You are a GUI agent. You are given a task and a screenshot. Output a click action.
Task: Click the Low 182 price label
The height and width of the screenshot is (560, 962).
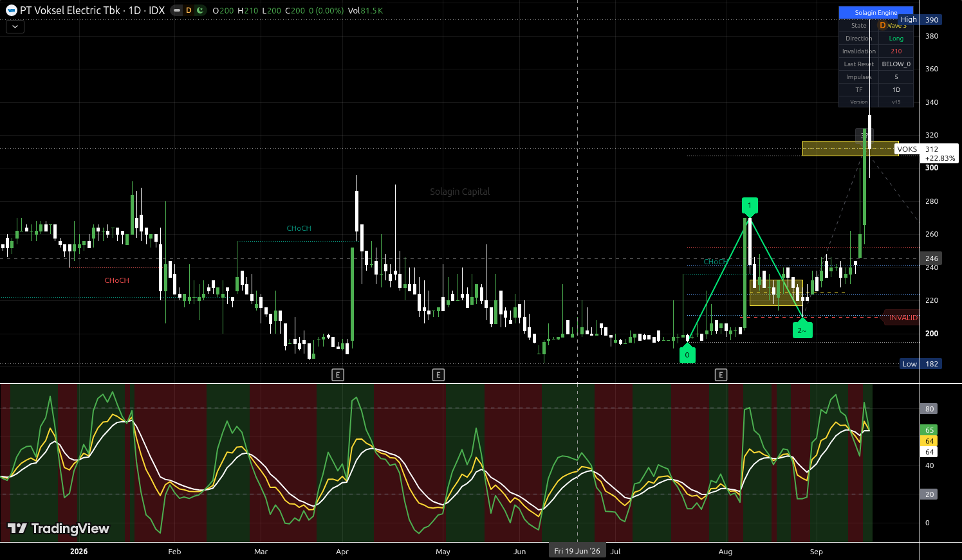pos(921,364)
